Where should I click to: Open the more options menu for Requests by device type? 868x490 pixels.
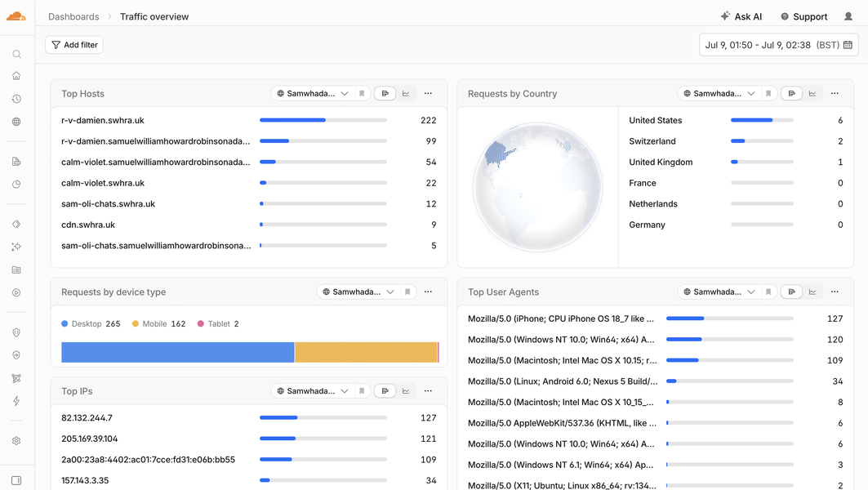point(428,292)
